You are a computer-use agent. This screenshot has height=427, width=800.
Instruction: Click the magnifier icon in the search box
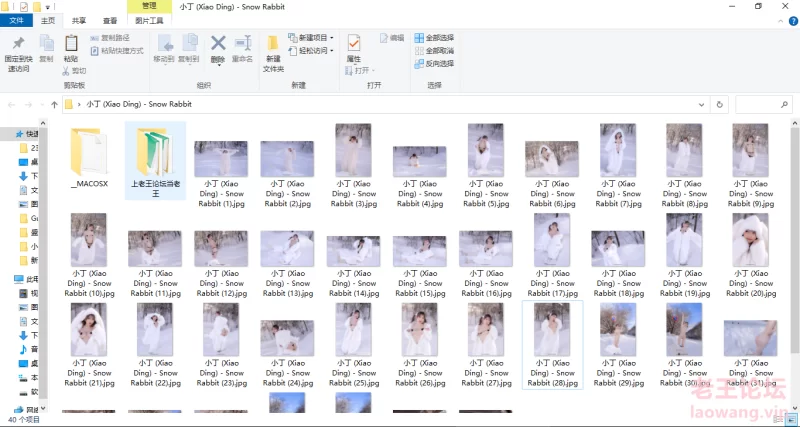pyautogui.click(x=784, y=105)
